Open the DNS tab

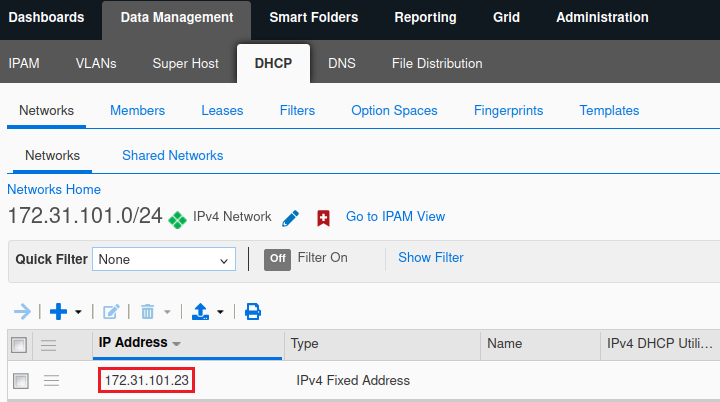pyautogui.click(x=342, y=63)
